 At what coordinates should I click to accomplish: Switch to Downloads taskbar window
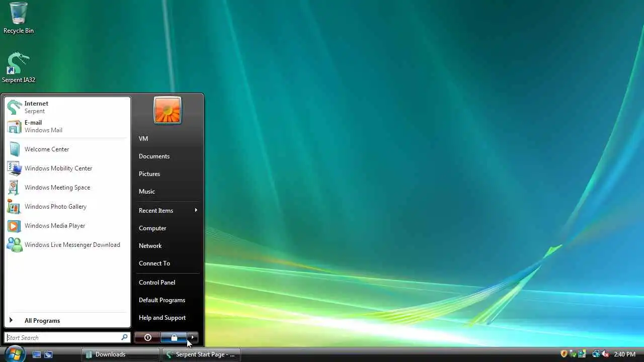[120, 354]
